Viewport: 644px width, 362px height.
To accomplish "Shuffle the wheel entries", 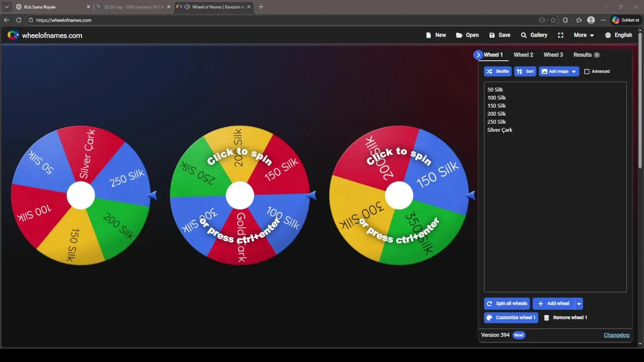I will pyautogui.click(x=498, y=71).
